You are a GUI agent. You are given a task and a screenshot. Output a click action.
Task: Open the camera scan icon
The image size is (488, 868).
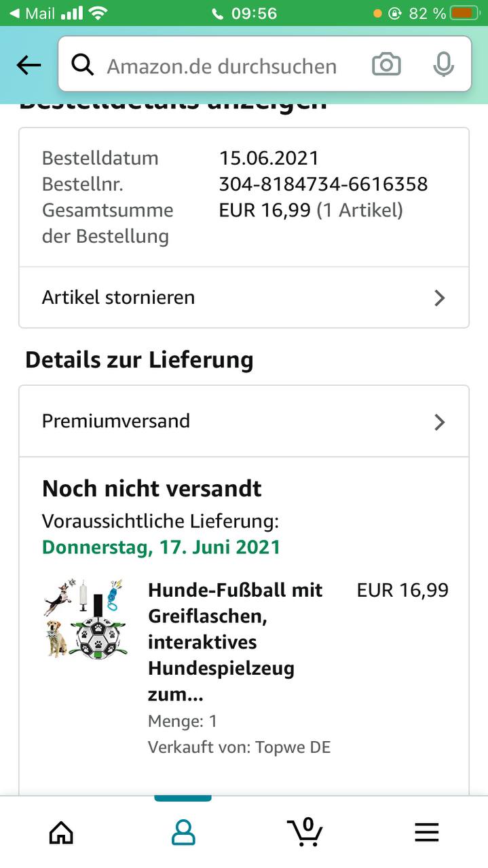coord(386,65)
